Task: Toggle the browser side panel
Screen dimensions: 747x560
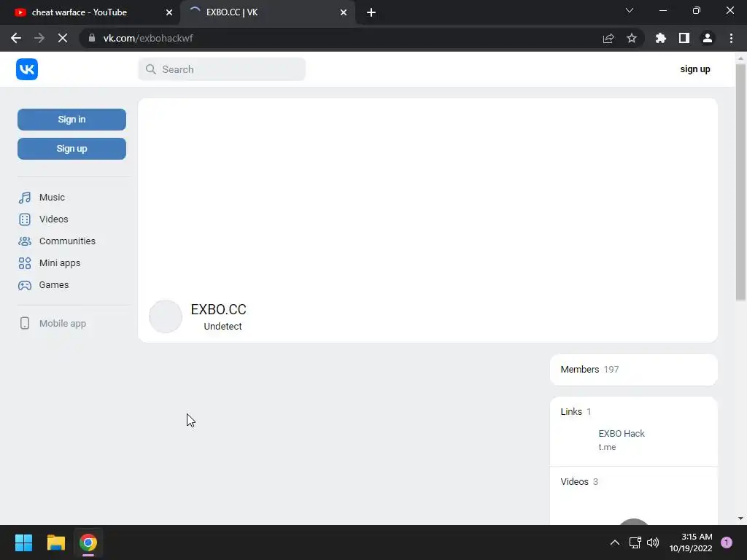Action: point(684,38)
